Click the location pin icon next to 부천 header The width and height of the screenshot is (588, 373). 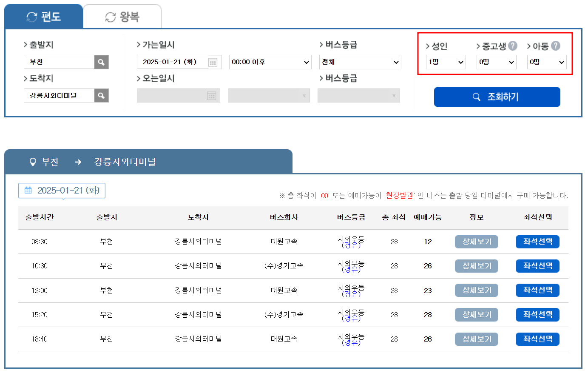[x=33, y=162]
